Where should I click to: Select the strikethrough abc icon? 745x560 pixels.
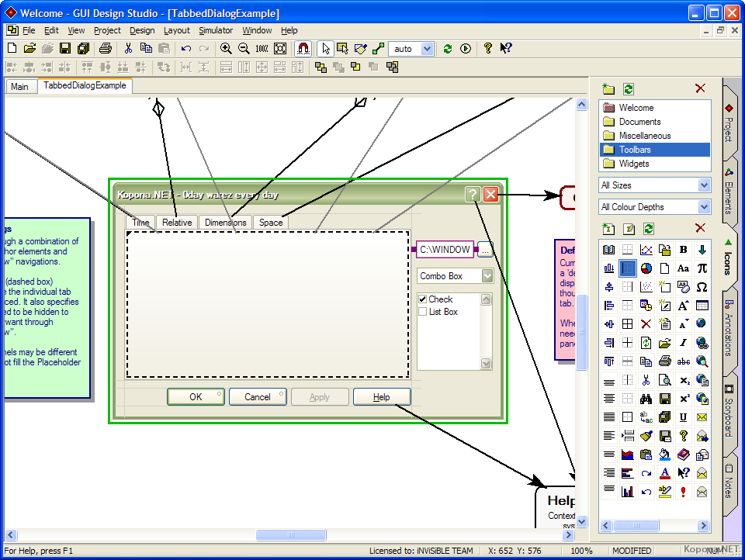point(683,361)
